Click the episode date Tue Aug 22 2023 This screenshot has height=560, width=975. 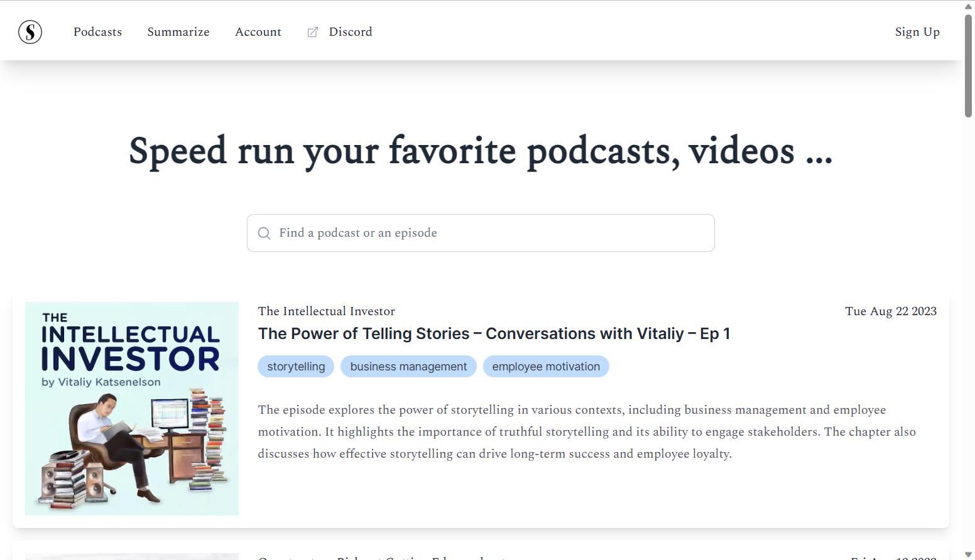pyautogui.click(x=891, y=311)
